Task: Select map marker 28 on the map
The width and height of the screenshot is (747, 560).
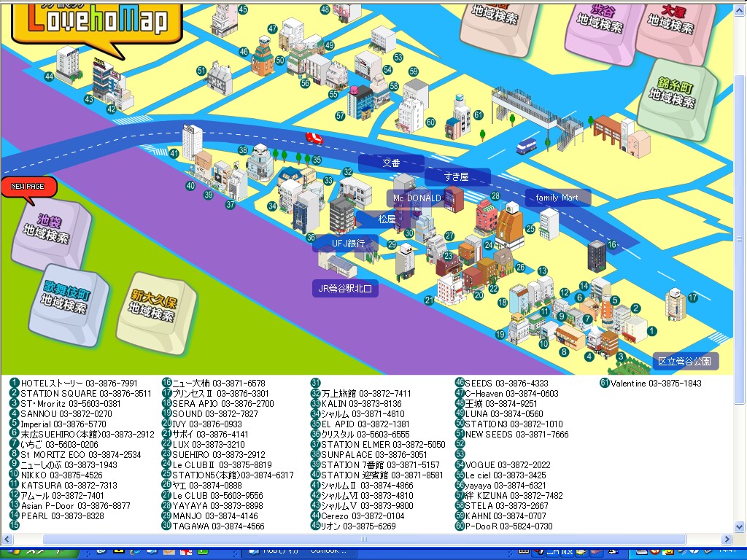Action: [495, 196]
